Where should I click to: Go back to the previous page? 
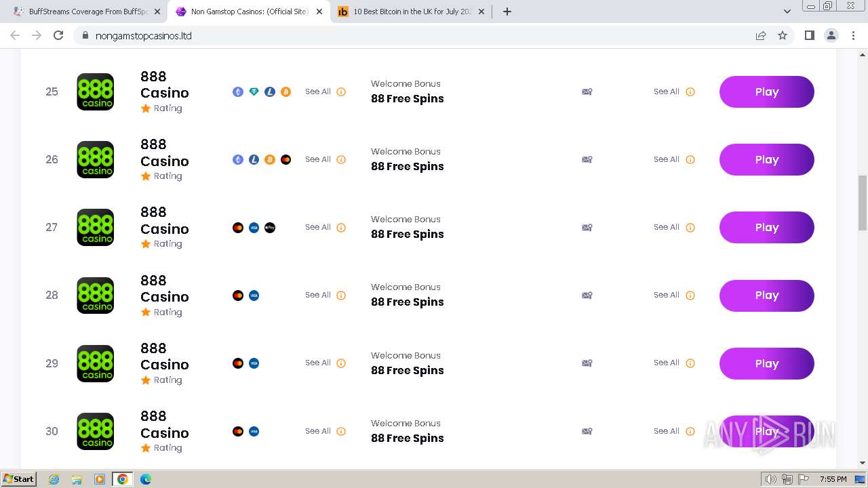(x=15, y=35)
